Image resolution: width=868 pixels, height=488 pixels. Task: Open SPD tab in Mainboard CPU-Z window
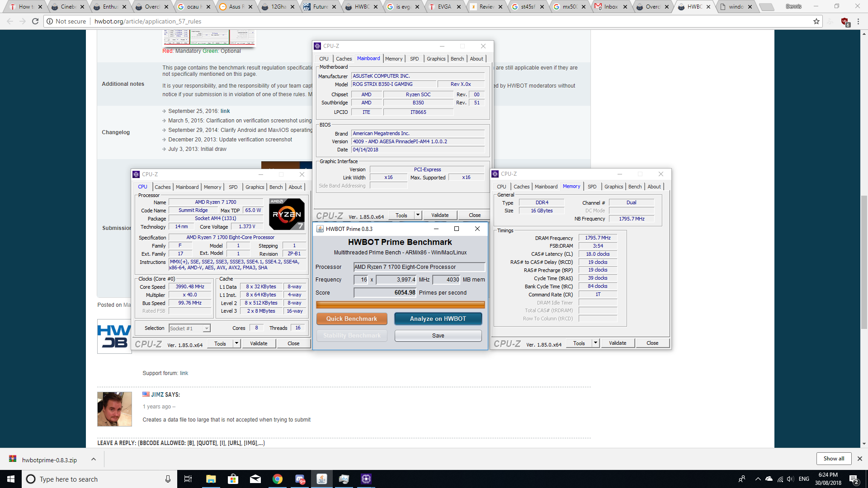(414, 59)
